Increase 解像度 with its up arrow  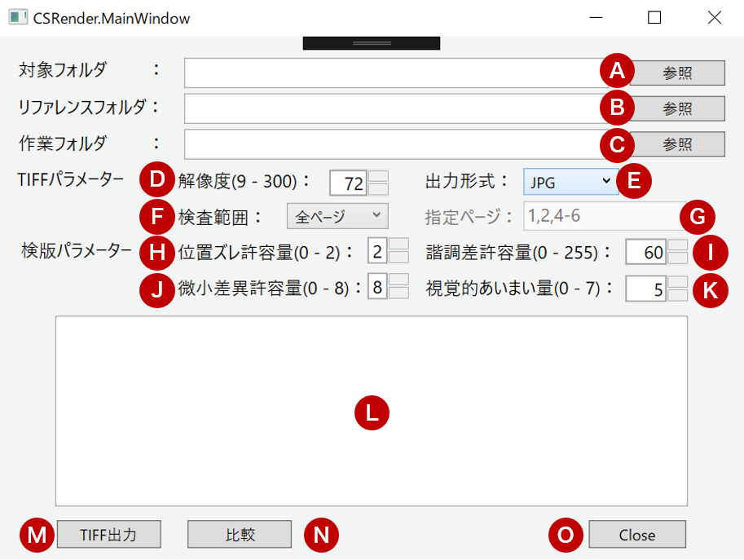point(379,176)
